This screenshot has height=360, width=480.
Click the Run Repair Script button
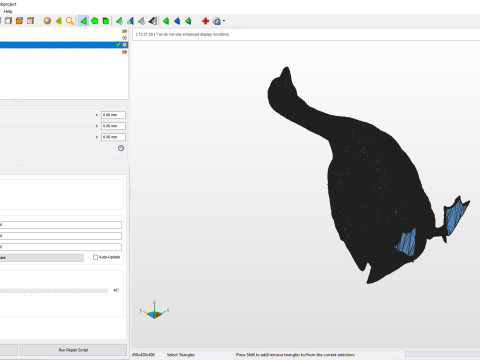73,350
